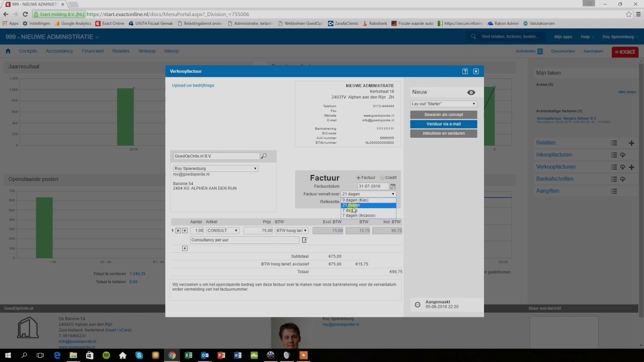Select the Factuur radio button
The width and height of the screenshot is (644, 362).
click(359, 178)
